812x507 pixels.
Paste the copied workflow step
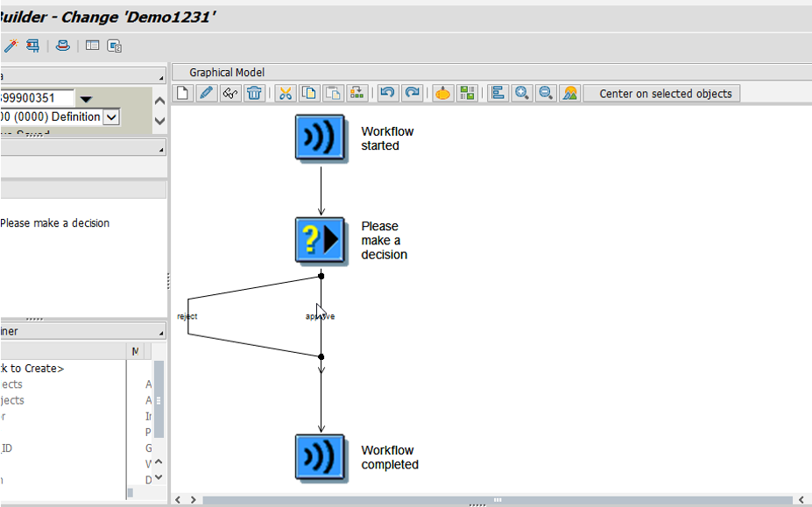[x=332, y=93]
